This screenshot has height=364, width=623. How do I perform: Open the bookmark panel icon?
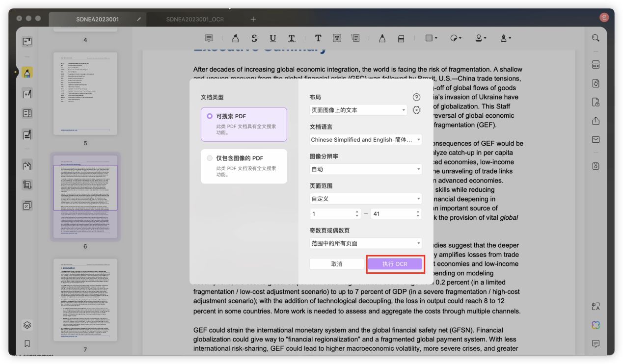point(27,343)
